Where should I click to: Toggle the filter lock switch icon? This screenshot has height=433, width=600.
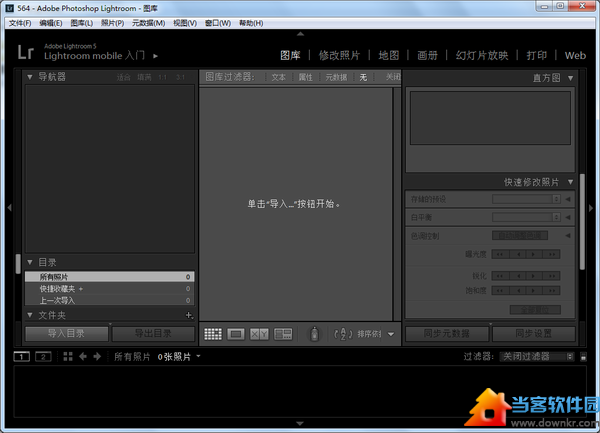coord(583,357)
